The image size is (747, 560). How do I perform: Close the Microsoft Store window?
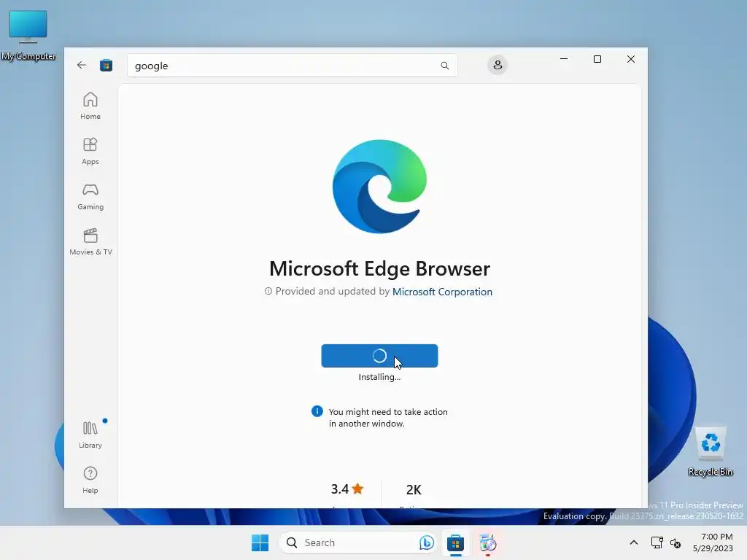pos(631,59)
